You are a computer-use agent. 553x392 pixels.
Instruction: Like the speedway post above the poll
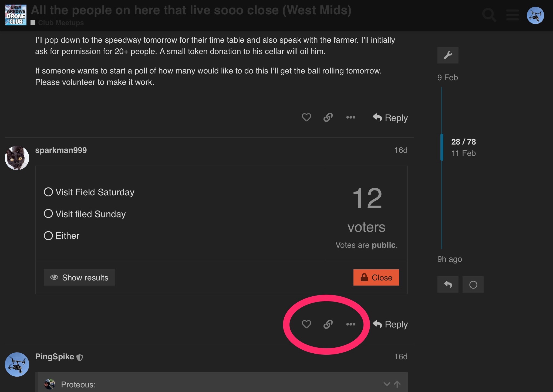(306, 117)
